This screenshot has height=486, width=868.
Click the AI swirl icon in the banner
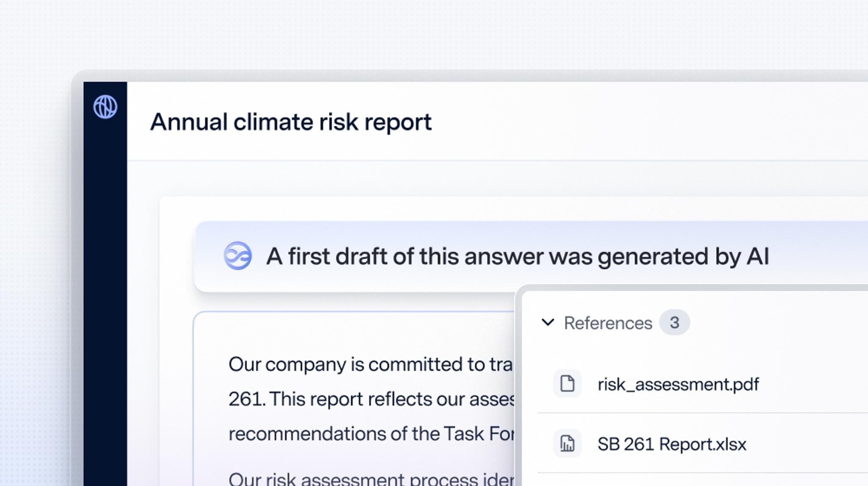[x=238, y=256]
